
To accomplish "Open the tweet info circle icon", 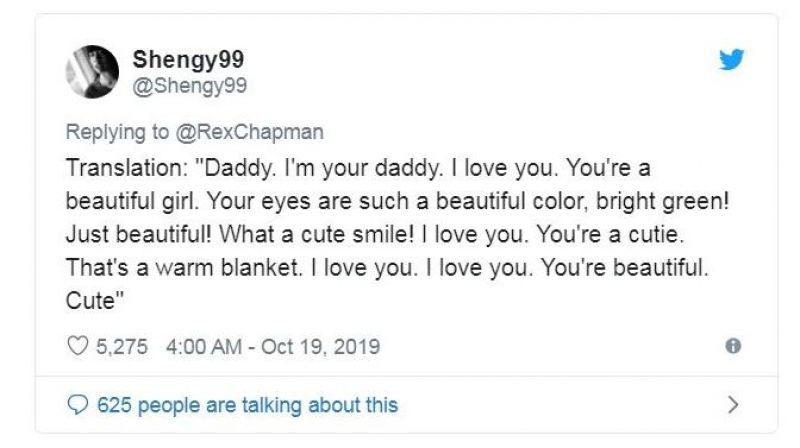I will point(733,346).
